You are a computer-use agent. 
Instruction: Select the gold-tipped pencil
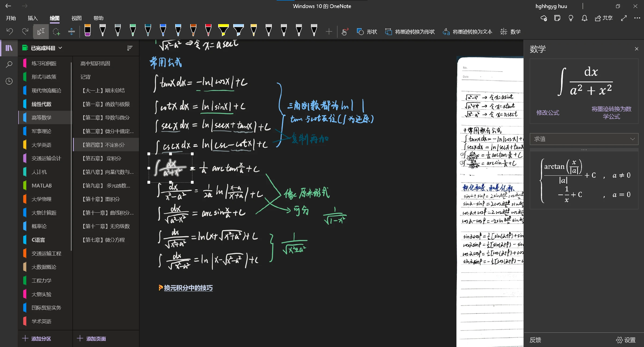(254, 30)
